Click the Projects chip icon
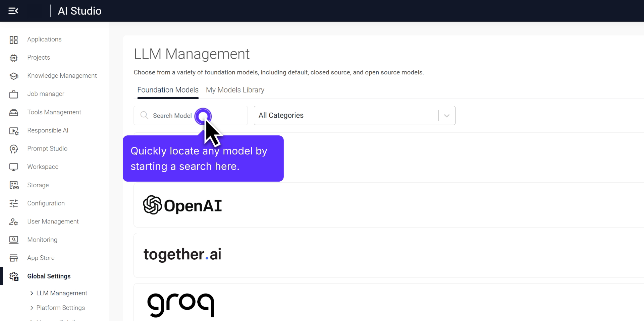 click(14, 58)
